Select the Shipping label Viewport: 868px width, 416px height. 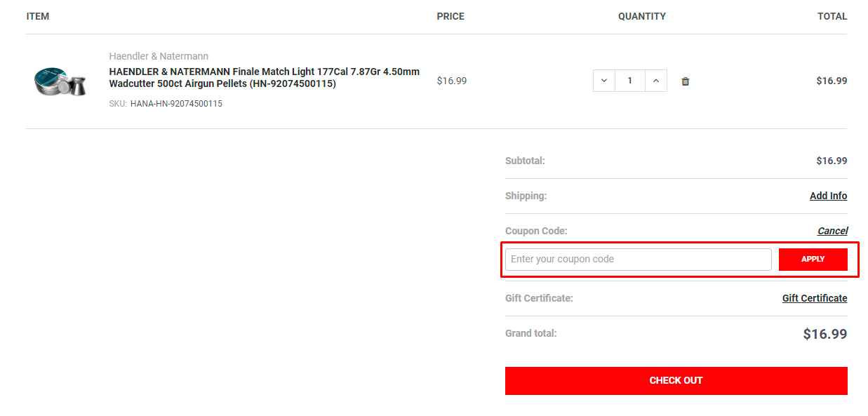click(x=526, y=196)
